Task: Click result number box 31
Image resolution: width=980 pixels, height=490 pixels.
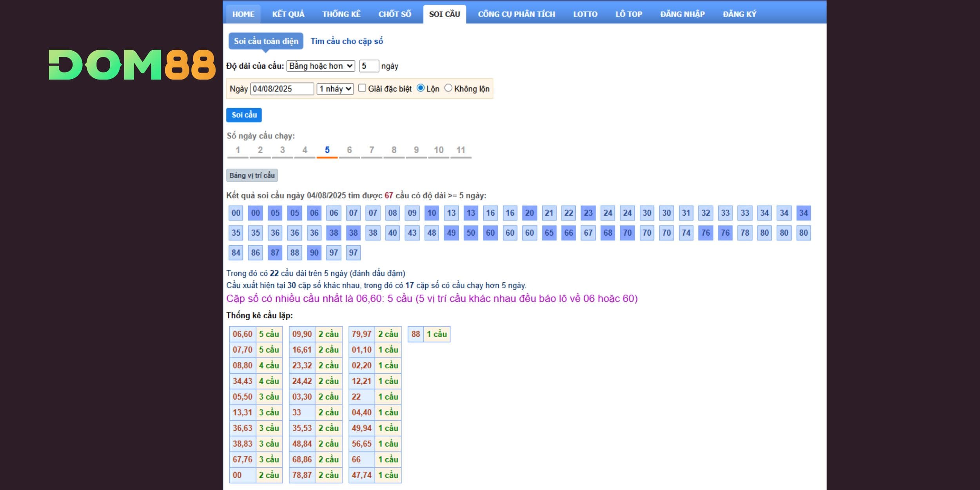Action: [x=686, y=213]
